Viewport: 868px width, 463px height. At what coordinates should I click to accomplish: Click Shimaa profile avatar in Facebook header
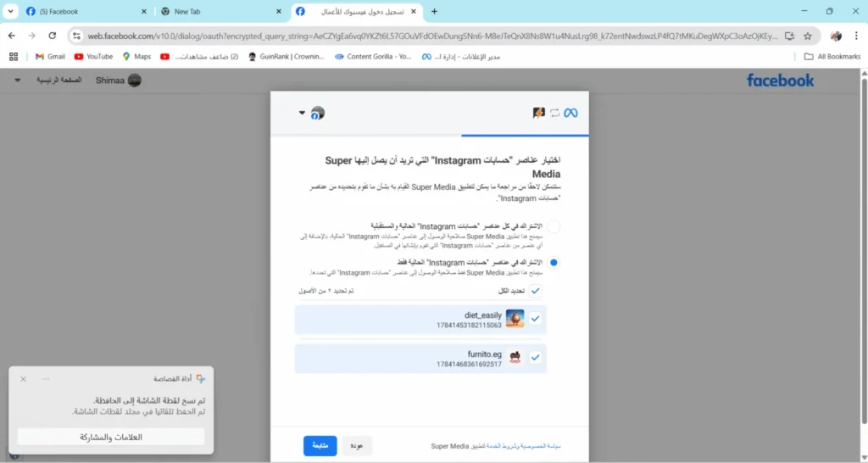tap(135, 81)
